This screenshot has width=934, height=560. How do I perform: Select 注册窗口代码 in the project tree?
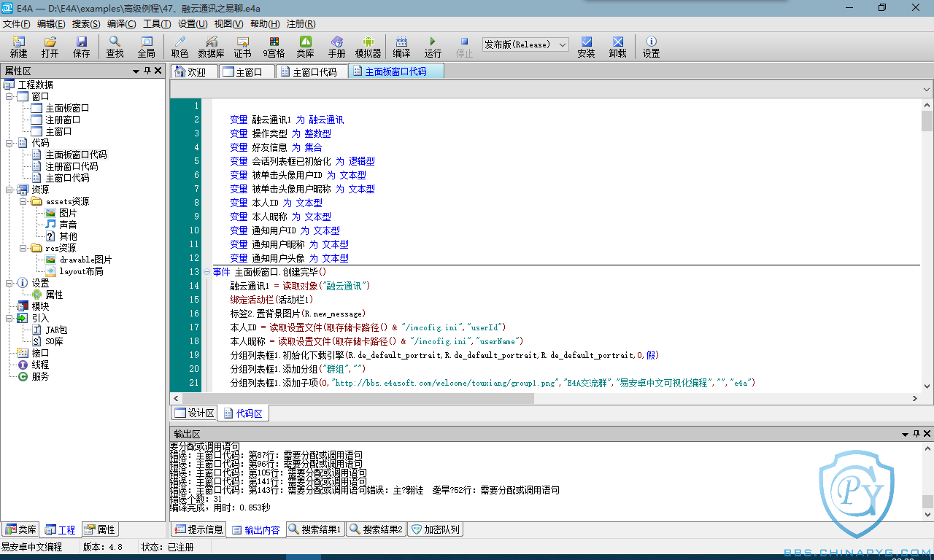pos(72,166)
